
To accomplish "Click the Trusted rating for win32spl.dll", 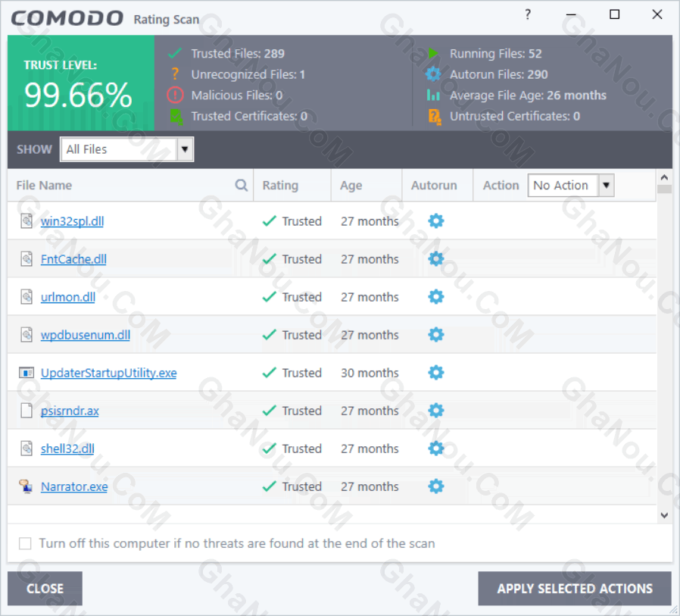I will (x=292, y=220).
